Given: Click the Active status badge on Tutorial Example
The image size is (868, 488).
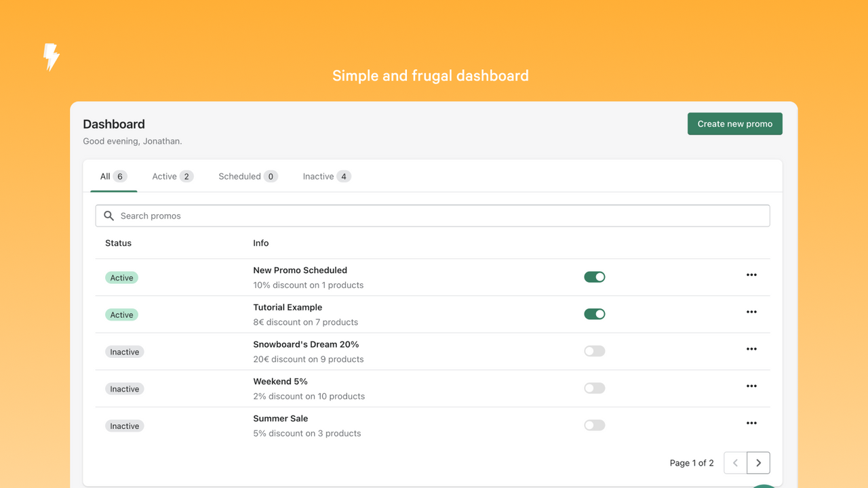Looking at the screenshot, I should coord(121,314).
